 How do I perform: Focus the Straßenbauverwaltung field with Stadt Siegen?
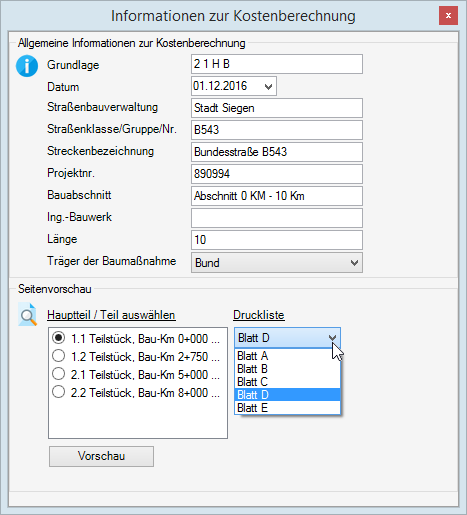pyautogui.click(x=277, y=108)
